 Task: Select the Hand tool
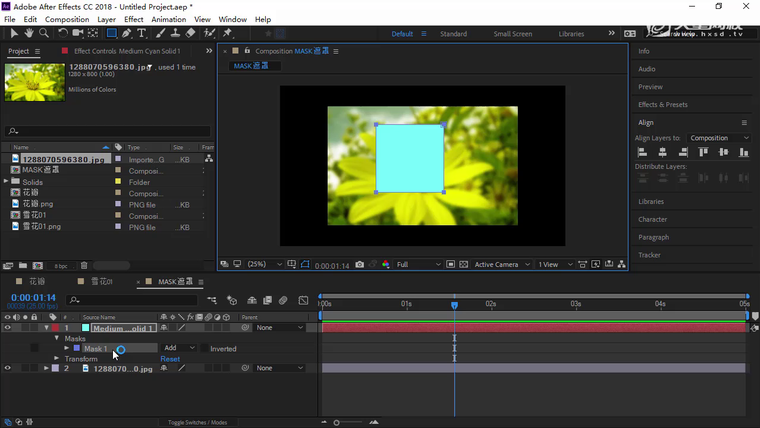pyautogui.click(x=30, y=34)
